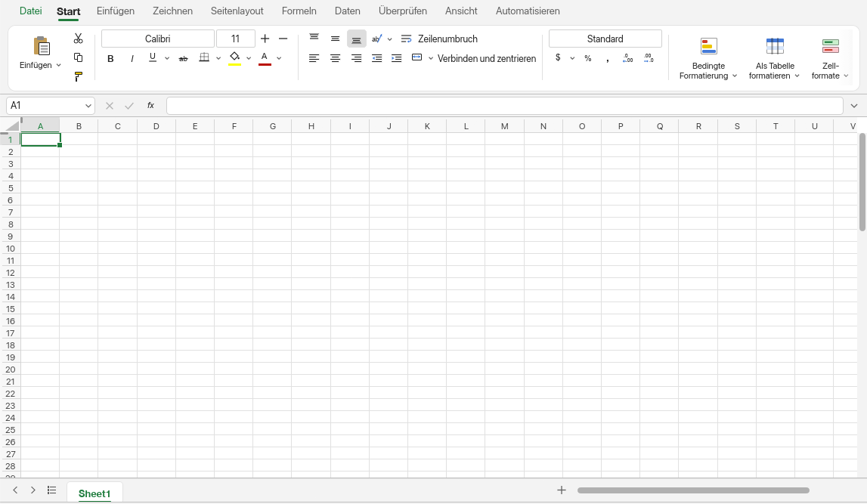Click the formula bar input field

coord(504,106)
